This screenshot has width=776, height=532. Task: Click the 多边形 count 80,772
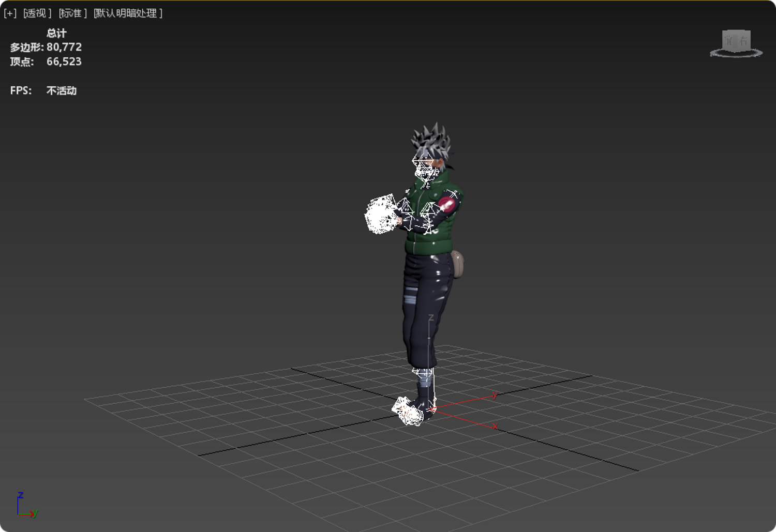coord(64,47)
